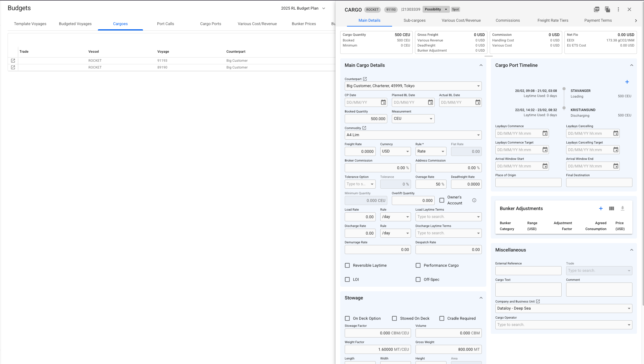Screen dimensions: 644x364
Task: Enable the Reversible Laytime checkbox
Action: [x=348, y=265]
